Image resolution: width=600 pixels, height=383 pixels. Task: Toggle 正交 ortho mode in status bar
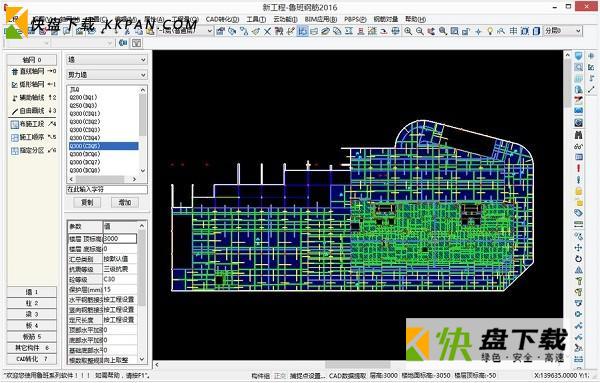pos(280,376)
